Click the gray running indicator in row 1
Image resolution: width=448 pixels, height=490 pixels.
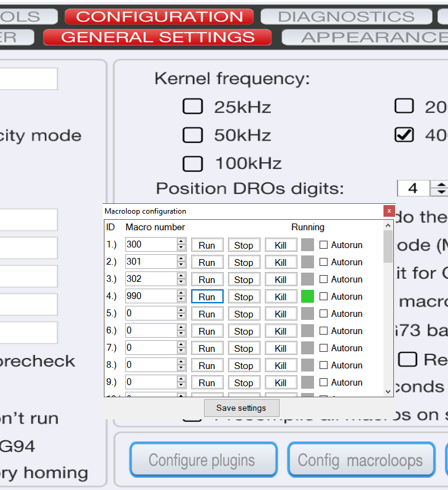[307, 245]
